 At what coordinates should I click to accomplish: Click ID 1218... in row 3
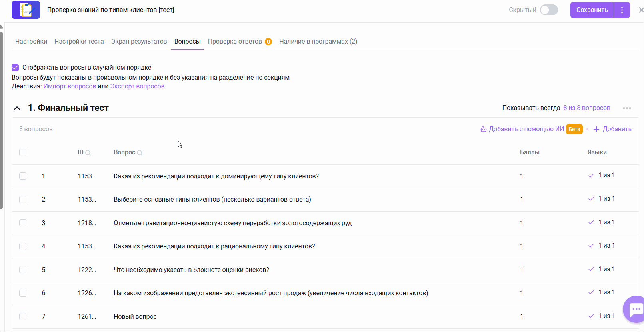(87, 223)
